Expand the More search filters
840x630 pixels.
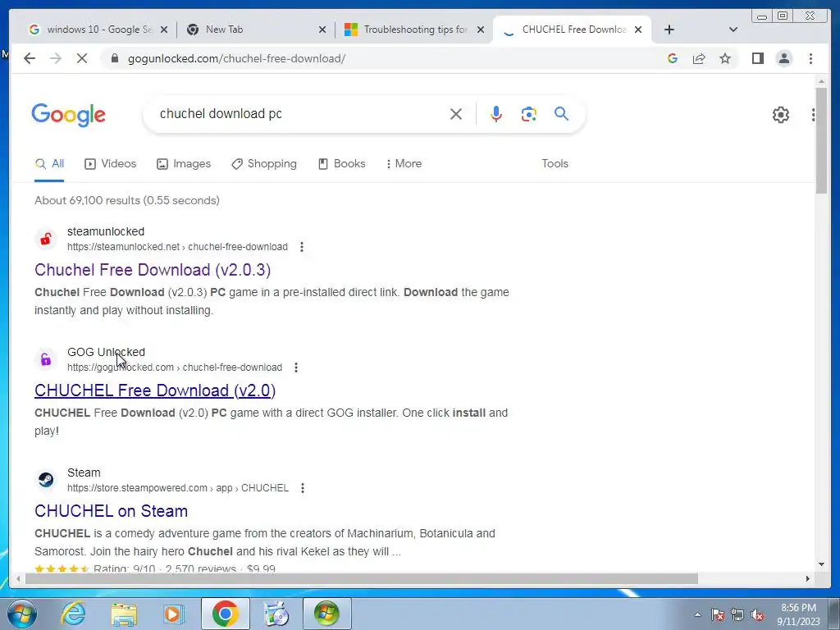click(404, 163)
